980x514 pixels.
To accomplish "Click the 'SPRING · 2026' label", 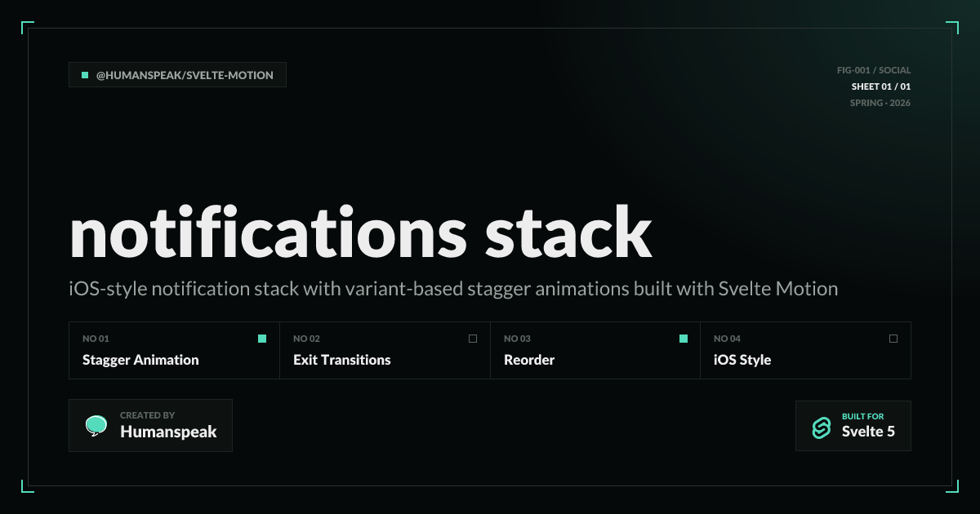I will pyautogui.click(x=880, y=103).
